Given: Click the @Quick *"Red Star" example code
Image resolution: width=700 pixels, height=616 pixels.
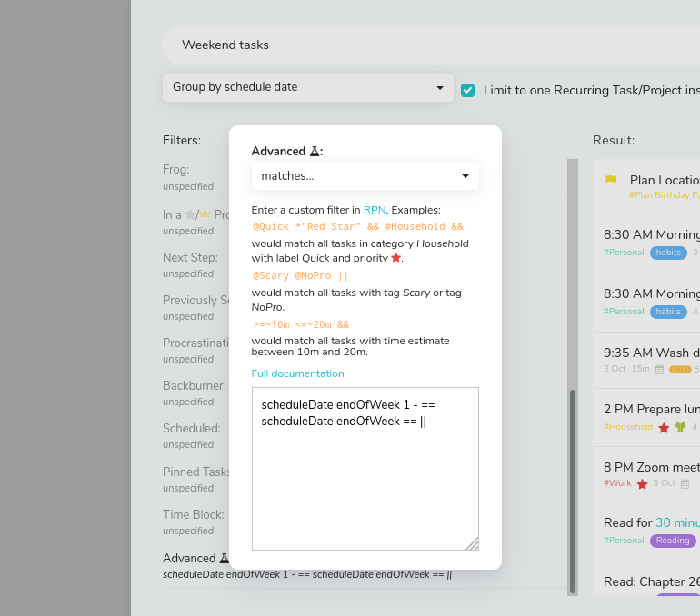Looking at the screenshot, I should point(358,226).
